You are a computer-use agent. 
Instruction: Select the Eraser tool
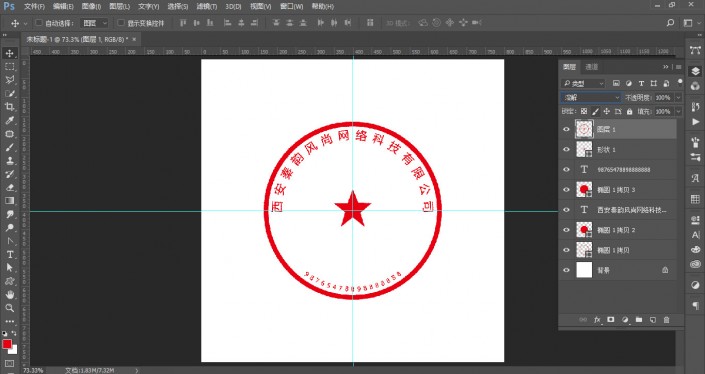point(9,187)
